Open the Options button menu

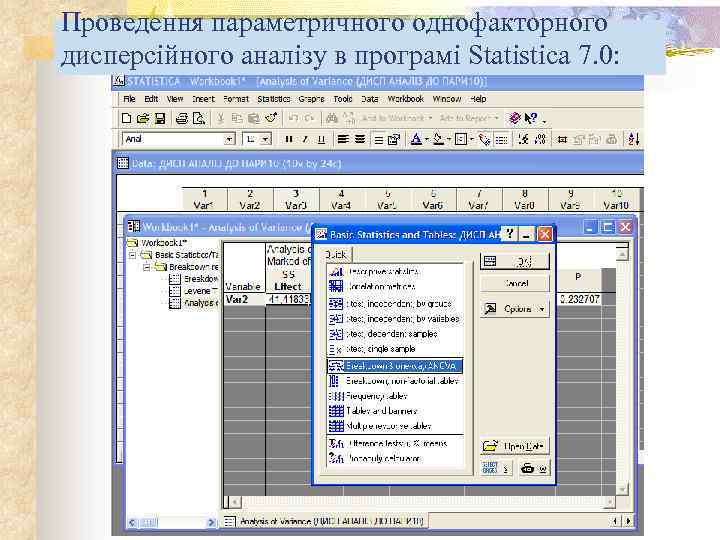point(515,309)
